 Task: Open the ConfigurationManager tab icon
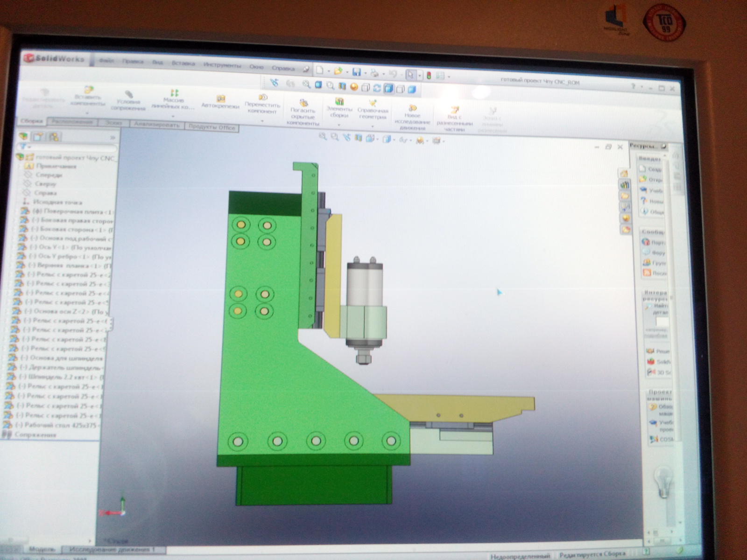coord(54,137)
